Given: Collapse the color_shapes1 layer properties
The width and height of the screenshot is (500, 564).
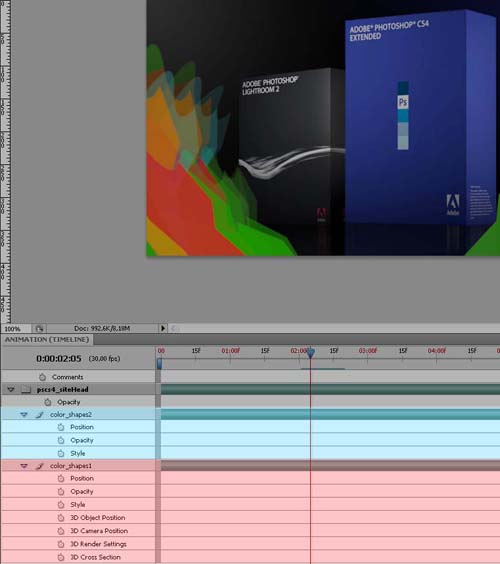Looking at the screenshot, I should pyautogui.click(x=24, y=466).
